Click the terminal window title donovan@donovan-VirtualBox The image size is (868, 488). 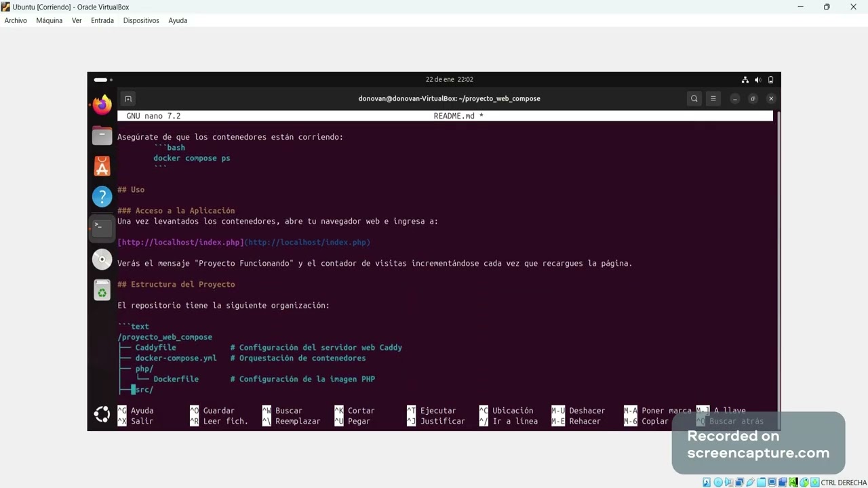450,99
